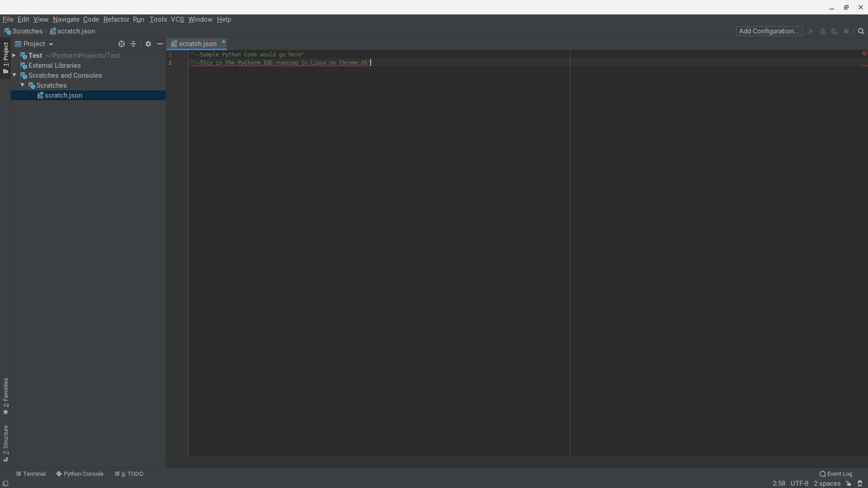Select the scratch.json editor tab
The image size is (868, 488).
197,44
